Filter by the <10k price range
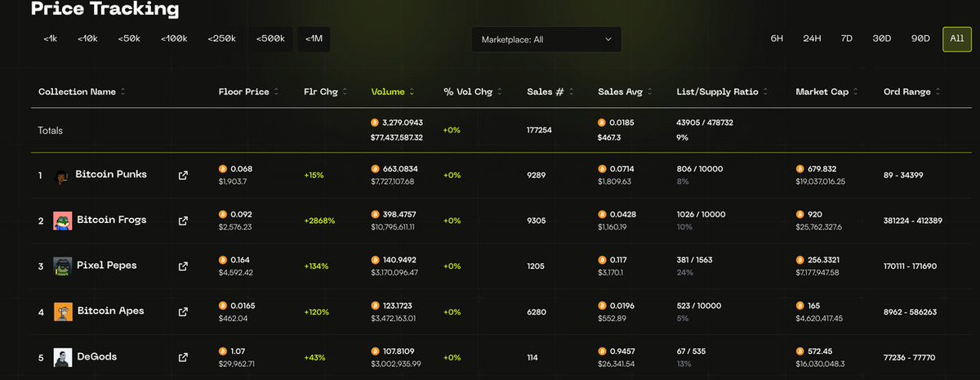Screen dimensions: 980x380 87,38
